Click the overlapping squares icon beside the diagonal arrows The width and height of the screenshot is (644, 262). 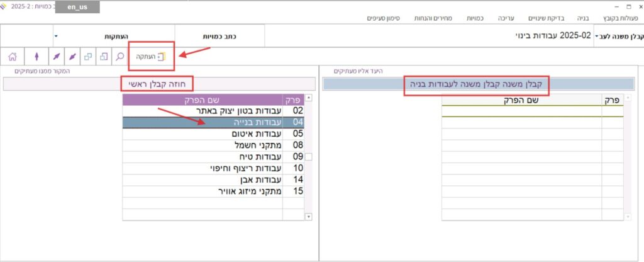88,57
